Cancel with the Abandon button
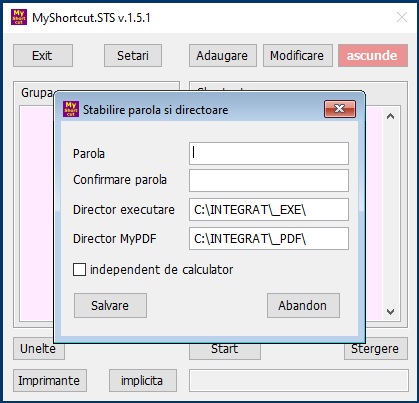 point(303,305)
